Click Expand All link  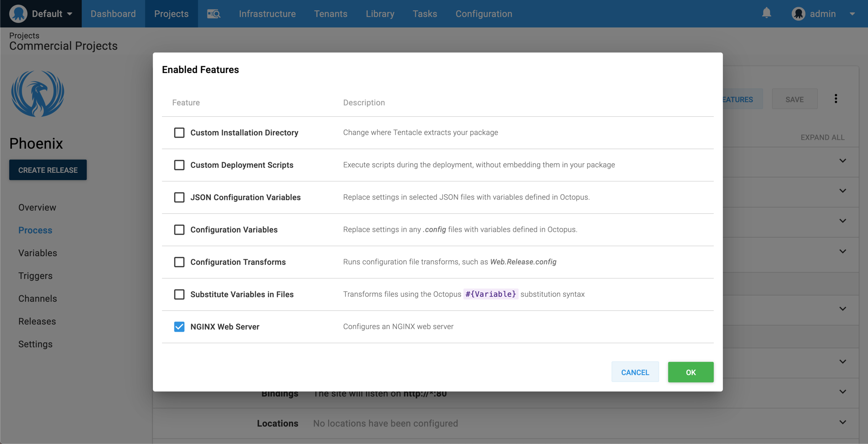(x=822, y=137)
